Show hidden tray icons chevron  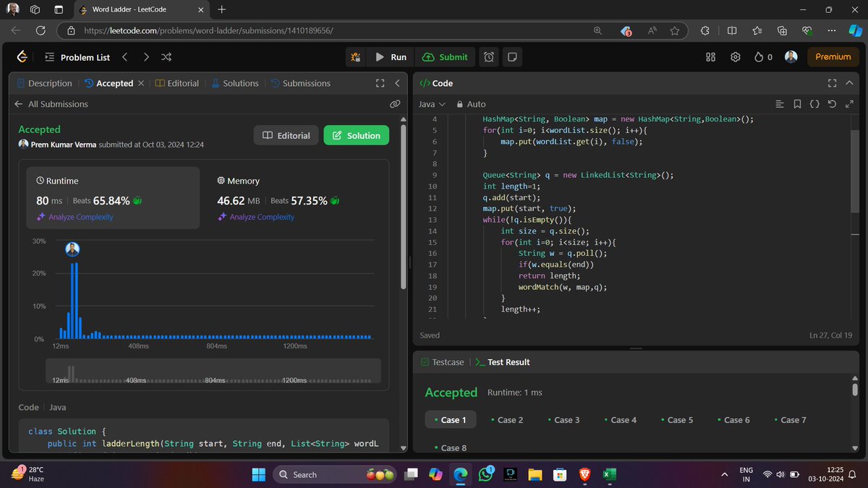[725, 474]
